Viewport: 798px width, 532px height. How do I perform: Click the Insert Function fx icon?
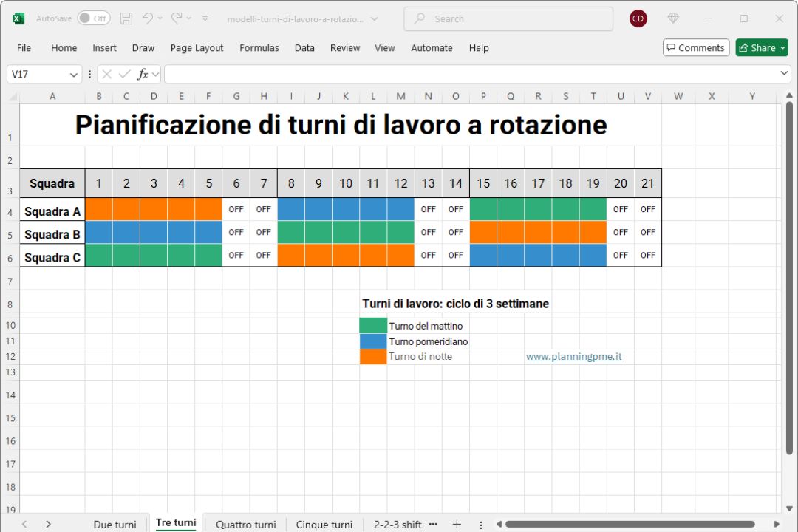pos(143,74)
